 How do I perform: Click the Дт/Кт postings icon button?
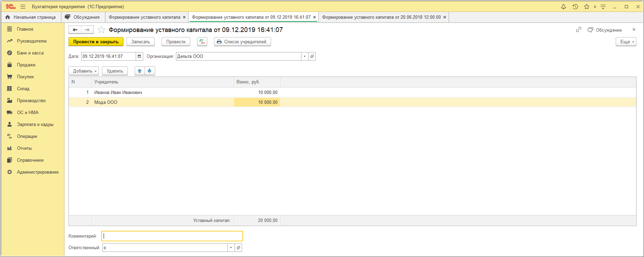point(202,42)
